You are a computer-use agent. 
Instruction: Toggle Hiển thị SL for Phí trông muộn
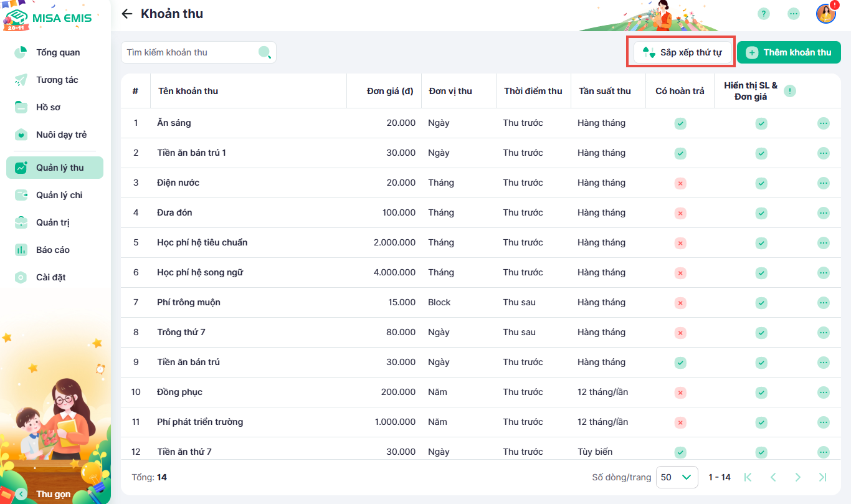pos(761,303)
